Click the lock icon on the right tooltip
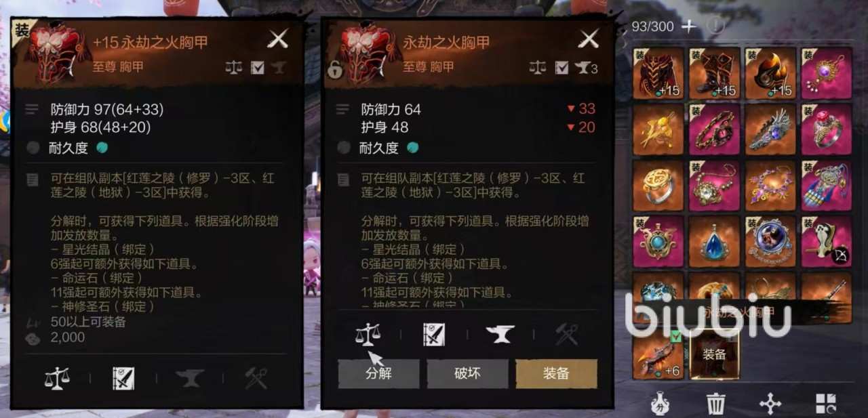 tap(334, 68)
